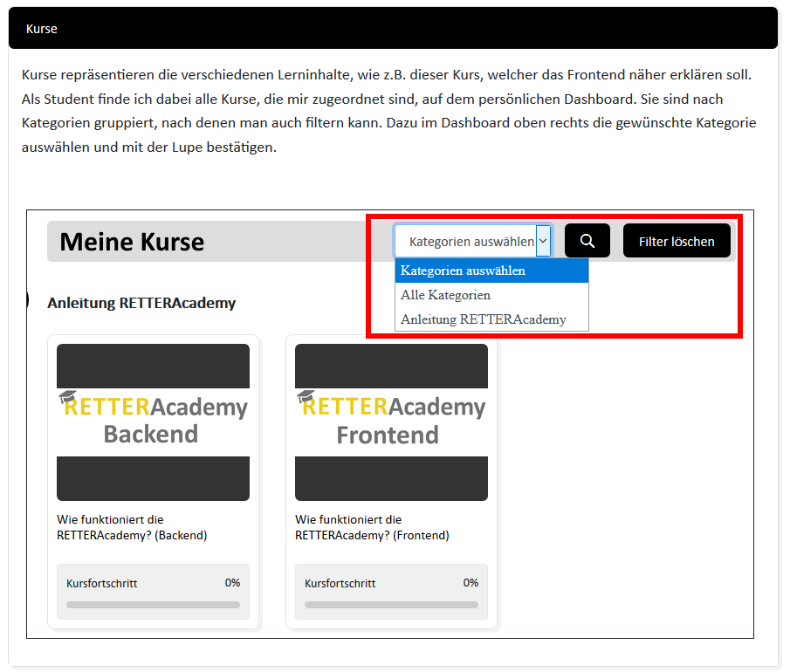
Task: Click the graduation cap icon on Frontend logo
Action: click(x=306, y=396)
